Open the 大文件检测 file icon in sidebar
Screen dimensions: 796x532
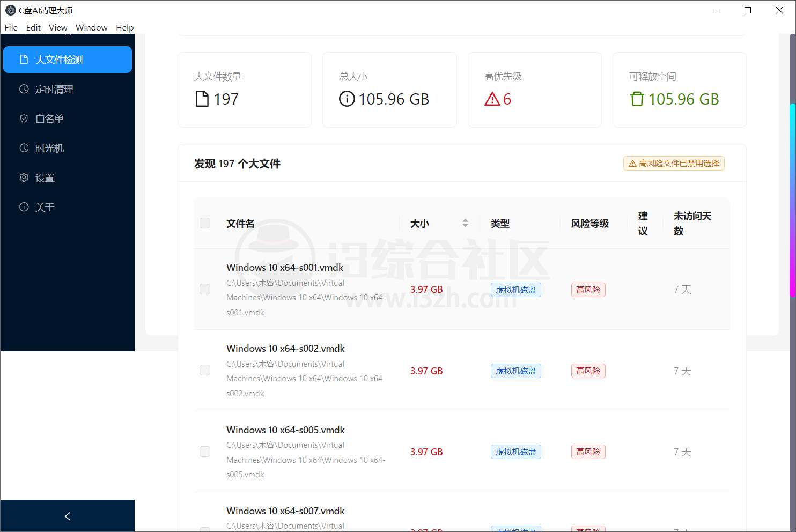(x=23, y=60)
